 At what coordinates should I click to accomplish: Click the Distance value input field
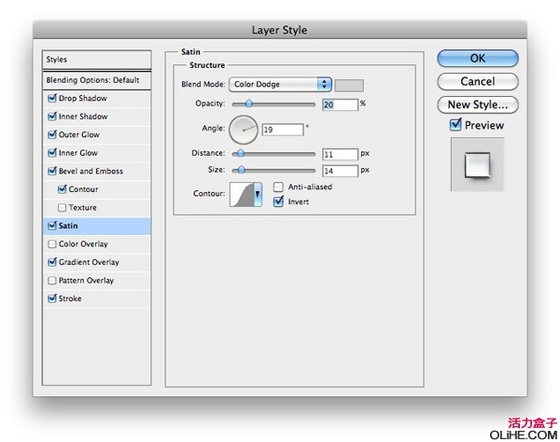coord(340,154)
